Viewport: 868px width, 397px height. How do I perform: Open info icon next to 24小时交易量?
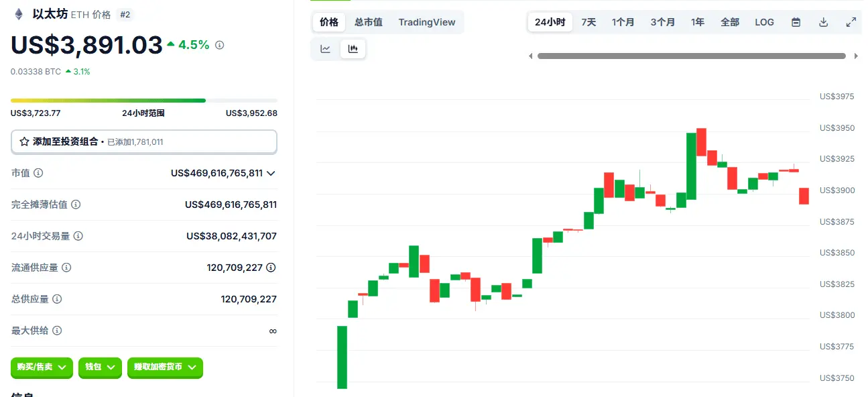[78, 236]
